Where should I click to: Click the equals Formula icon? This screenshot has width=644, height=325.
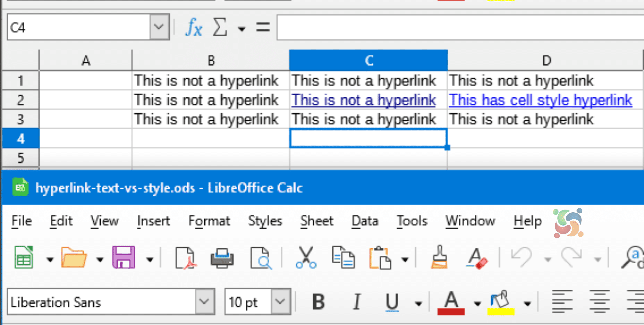(x=263, y=27)
